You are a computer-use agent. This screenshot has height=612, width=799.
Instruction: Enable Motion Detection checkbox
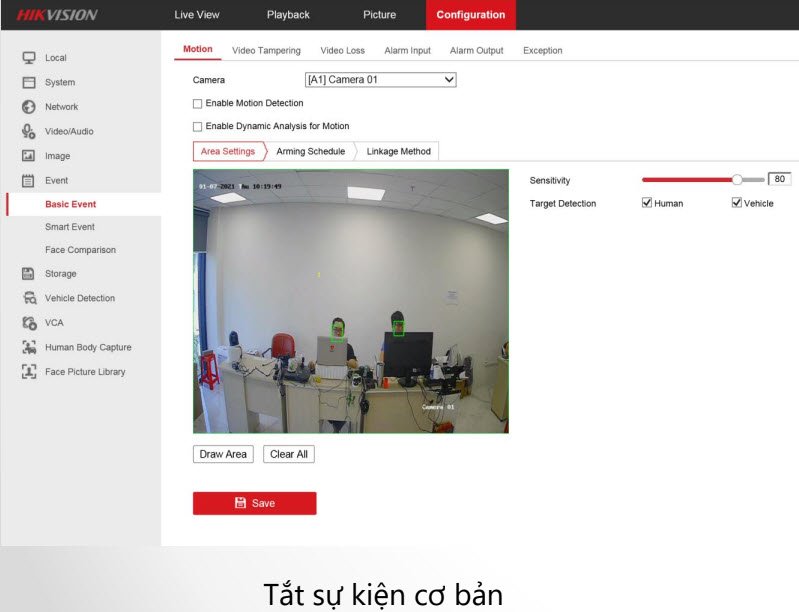click(198, 103)
